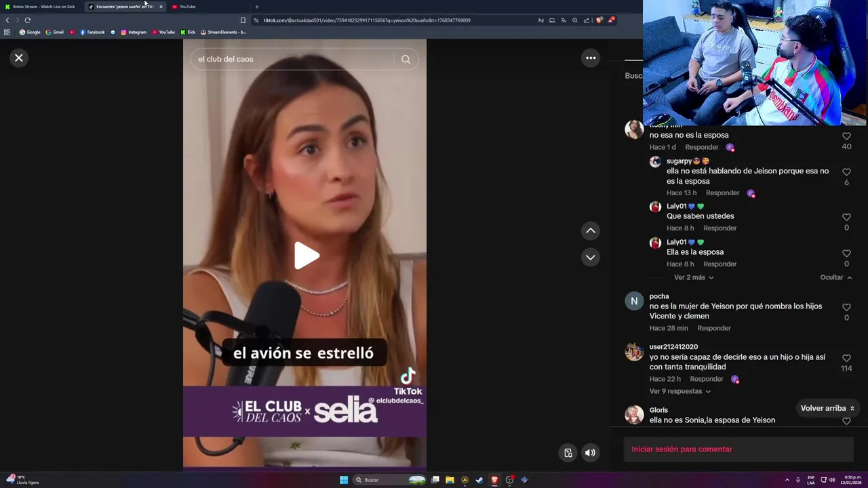Open the Instagram bookmark
Image resolution: width=868 pixels, height=488 pixels.
point(134,32)
